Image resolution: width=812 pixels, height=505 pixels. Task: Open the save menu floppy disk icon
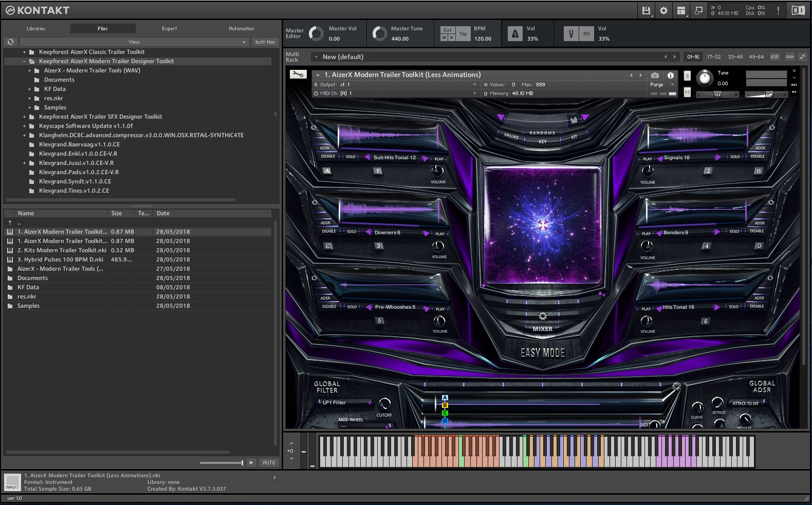tap(647, 10)
